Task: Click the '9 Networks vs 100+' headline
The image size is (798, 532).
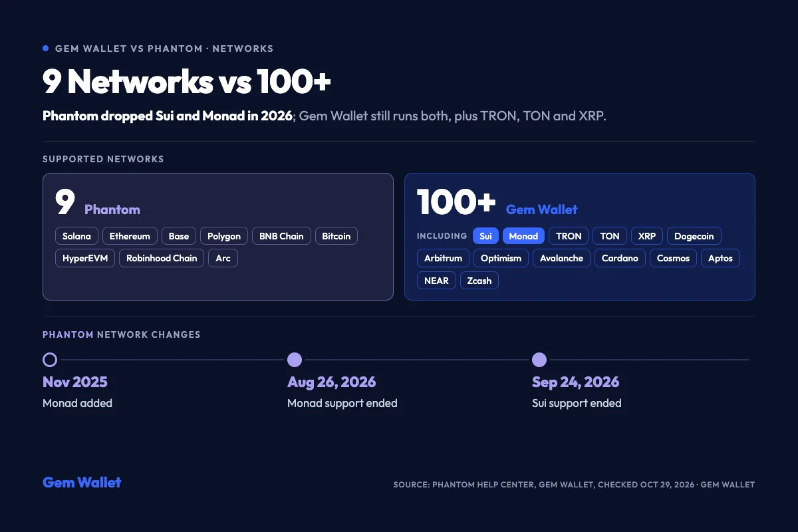Action: [187, 82]
